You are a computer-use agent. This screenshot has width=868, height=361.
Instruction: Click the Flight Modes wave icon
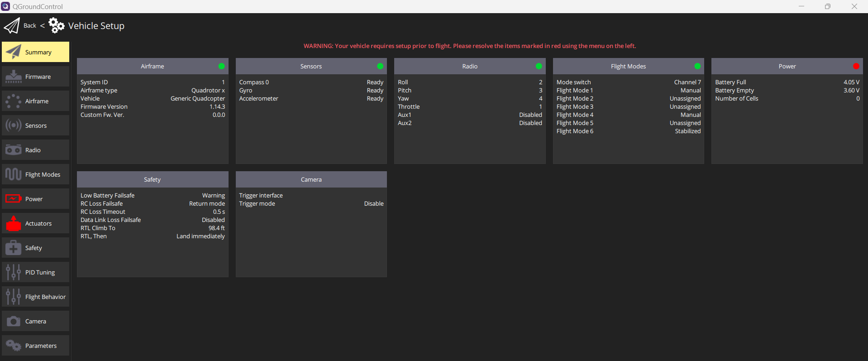tap(14, 174)
